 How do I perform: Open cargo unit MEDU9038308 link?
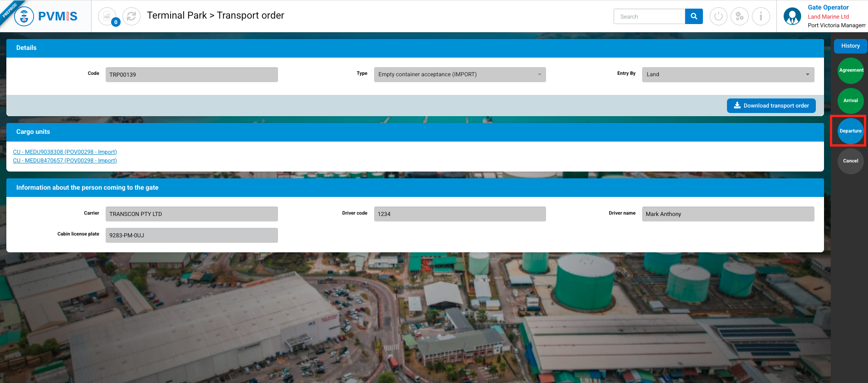[x=65, y=152]
